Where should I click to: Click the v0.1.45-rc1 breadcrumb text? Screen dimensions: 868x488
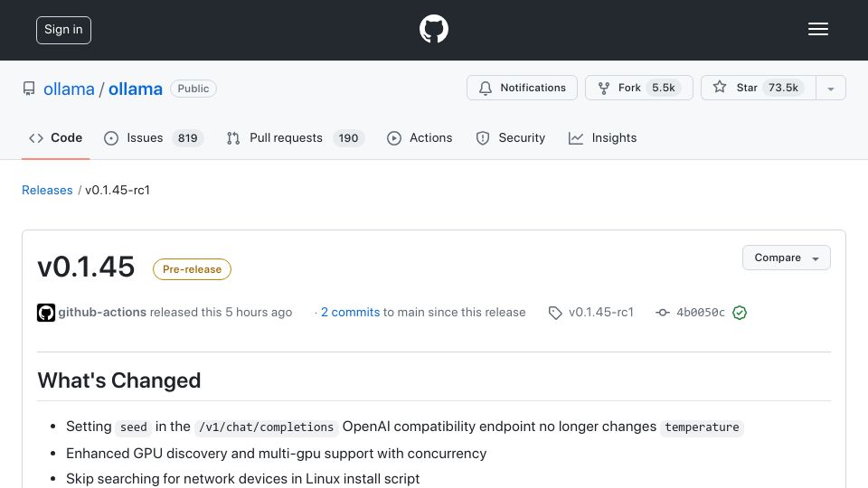[118, 191]
